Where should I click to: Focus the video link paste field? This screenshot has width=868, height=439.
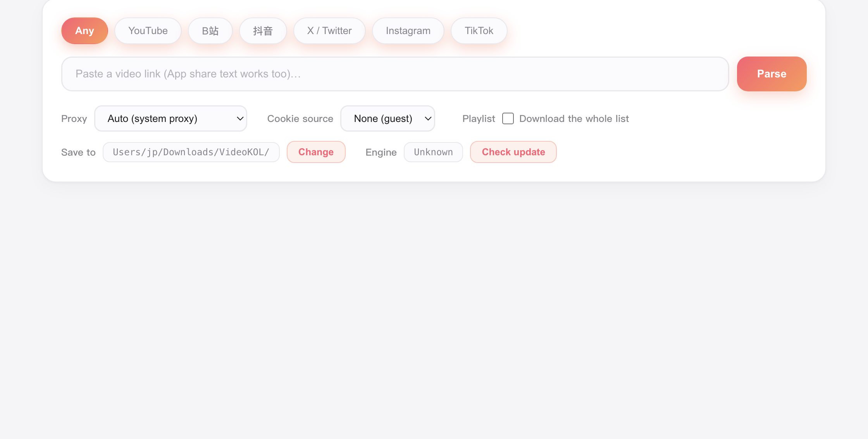[x=395, y=74]
